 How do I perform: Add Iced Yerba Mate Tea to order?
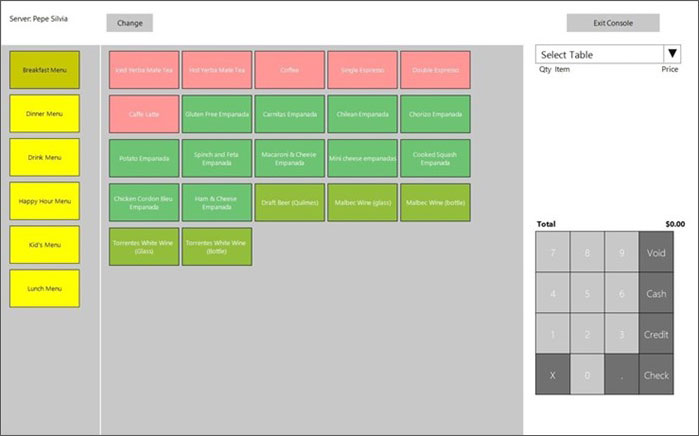point(144,70)
